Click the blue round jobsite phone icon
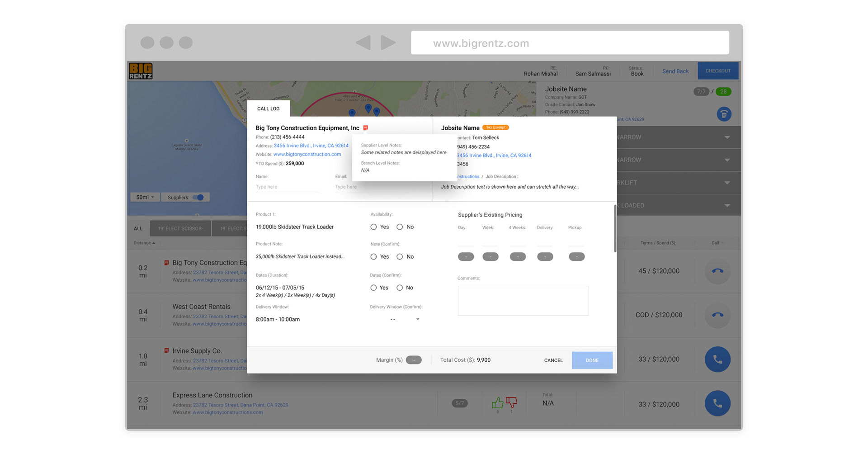Screen dimensions: 868x449 tap(724, 114)
